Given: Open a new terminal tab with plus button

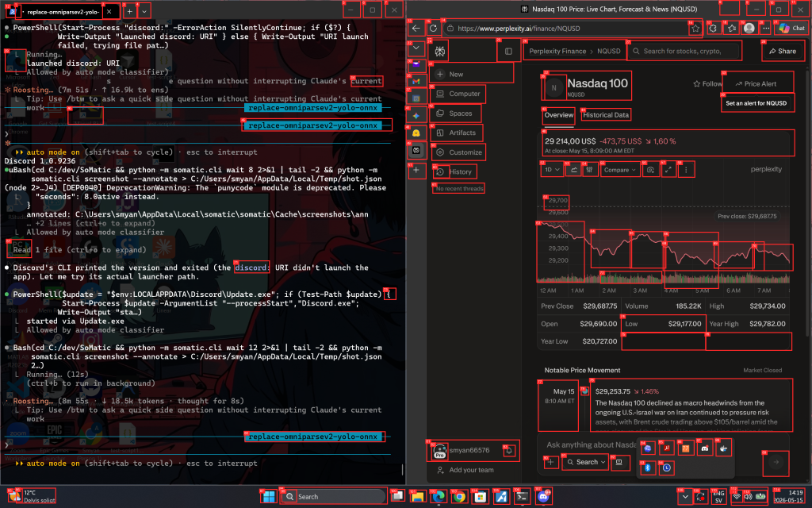Looking at the screenshot, I should coord(129,11).
